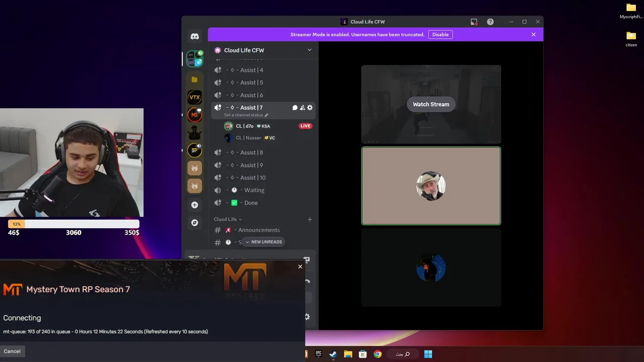
Task: Open the lower tan fox server icon
Action: click(x=195, y=186)
